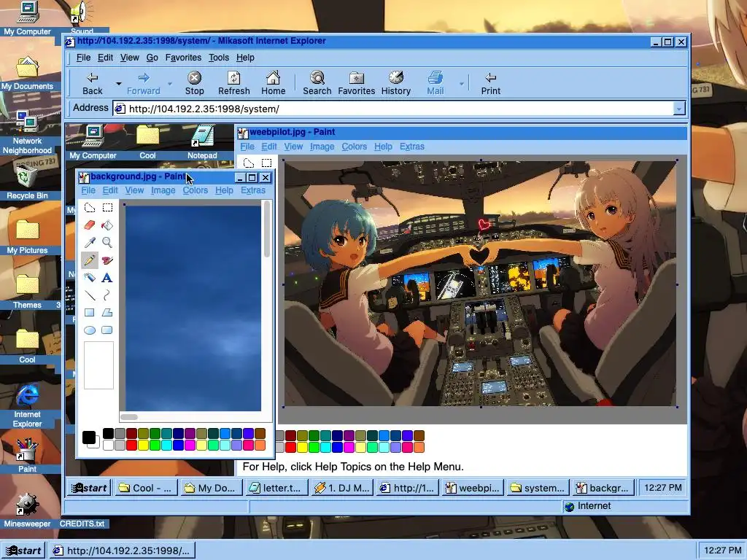Refresh the page in Internet Explorer
This screenshot has width=747, height=560.
(x=234, y=83)
